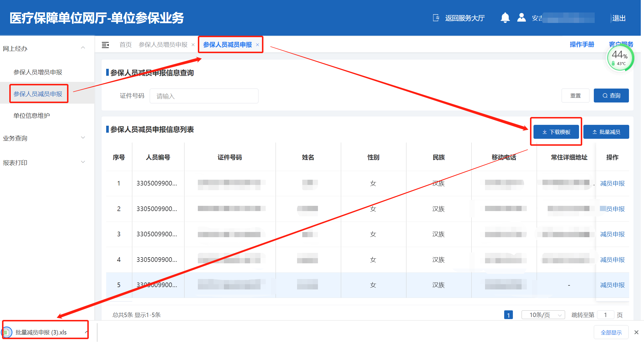Close the browser download bar
Image resolution: width=644 pixels, height=342 pixels.
[636, 332]
